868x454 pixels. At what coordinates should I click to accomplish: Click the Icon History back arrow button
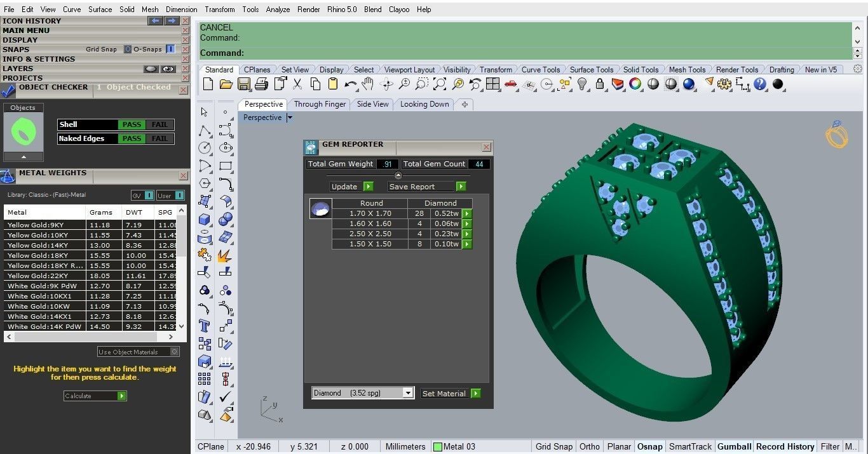(x=155, y=21)
